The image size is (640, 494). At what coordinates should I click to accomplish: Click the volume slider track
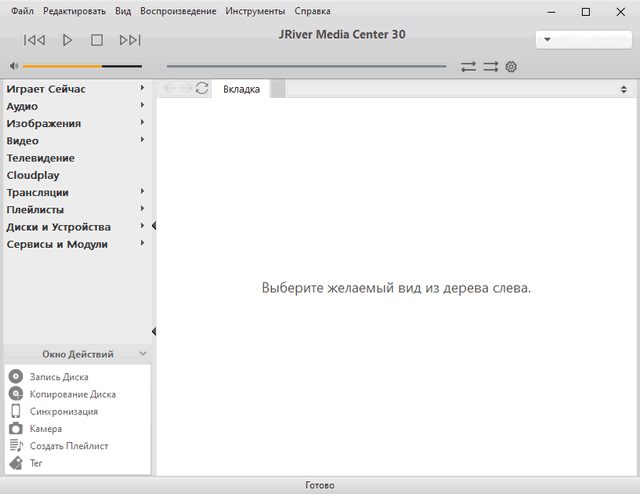(x=82, y=67)
